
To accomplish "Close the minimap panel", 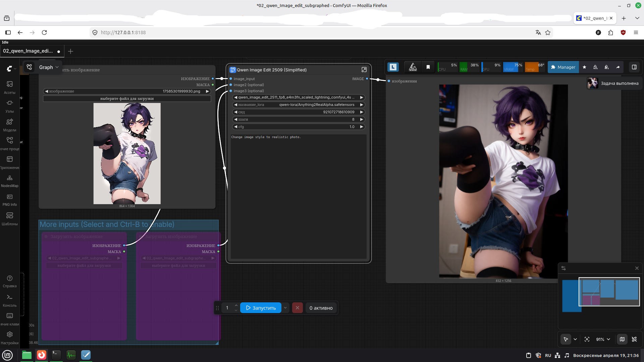I will [x=637, y=268].
